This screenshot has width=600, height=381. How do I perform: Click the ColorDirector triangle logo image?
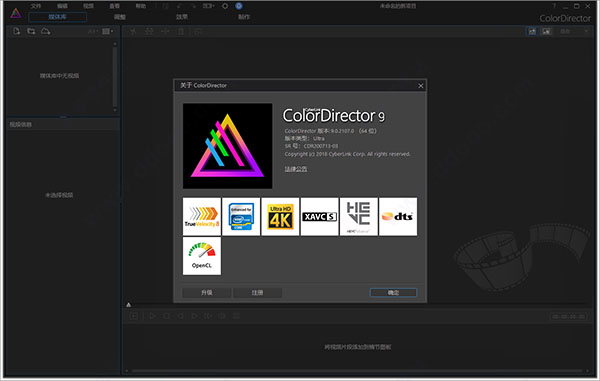[228, 146]
